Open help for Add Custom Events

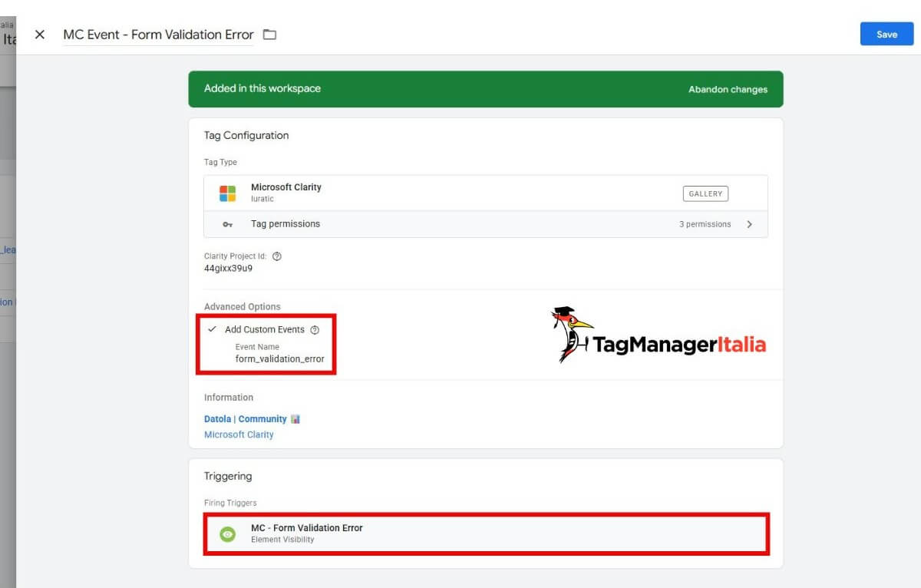coord(314,329)
